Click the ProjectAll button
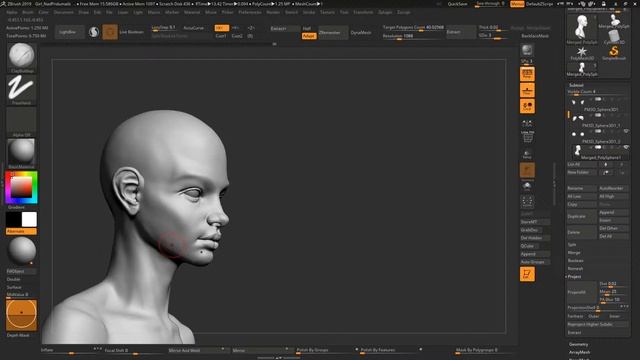Image resolution: width=640 pixels, height=360 pixels. [582, 292]
